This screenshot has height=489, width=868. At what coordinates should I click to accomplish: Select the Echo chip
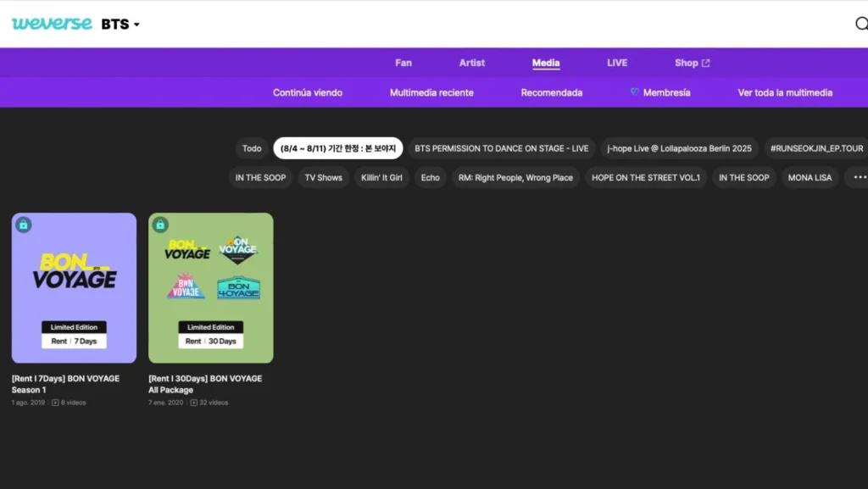point(430,178)
